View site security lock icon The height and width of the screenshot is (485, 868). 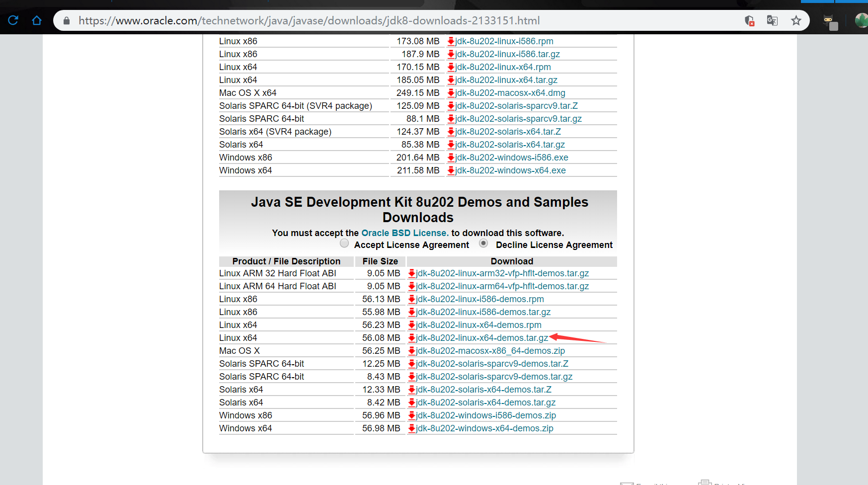pos(67,21)
